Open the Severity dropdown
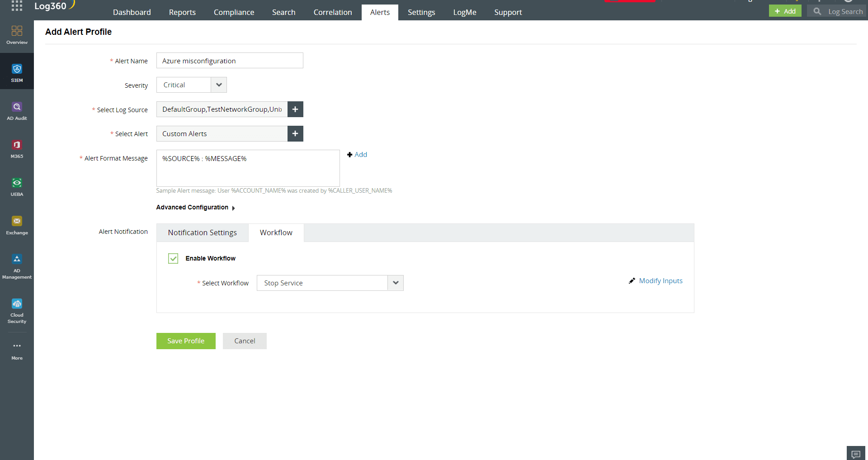Viewport: 868px width, 460px height. coord(219,85)
